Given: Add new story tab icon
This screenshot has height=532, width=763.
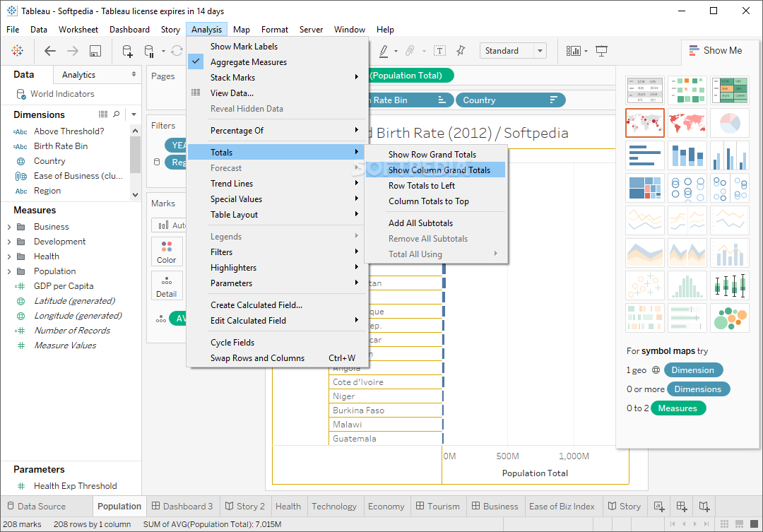Looking at the screenshot, I should [704, 506].
